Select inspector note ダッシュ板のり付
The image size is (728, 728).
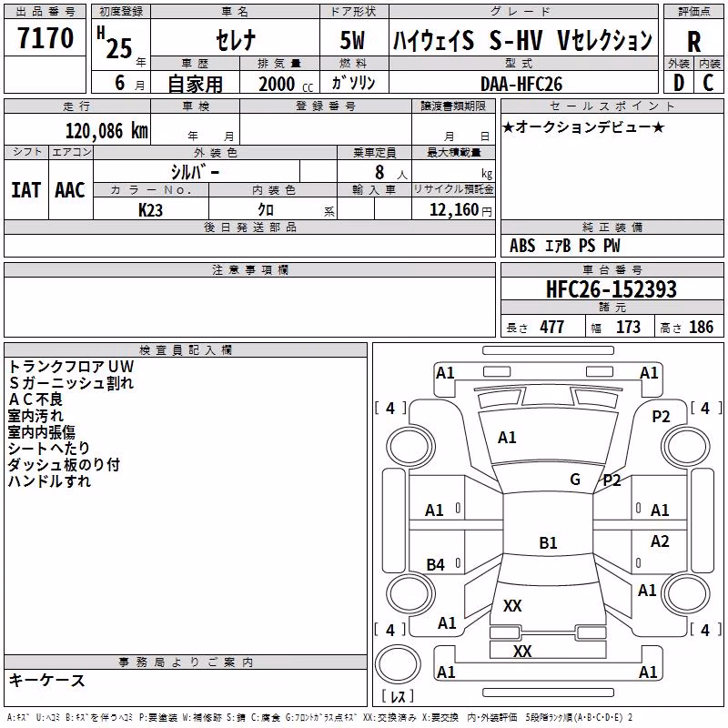tap(64, 465)
